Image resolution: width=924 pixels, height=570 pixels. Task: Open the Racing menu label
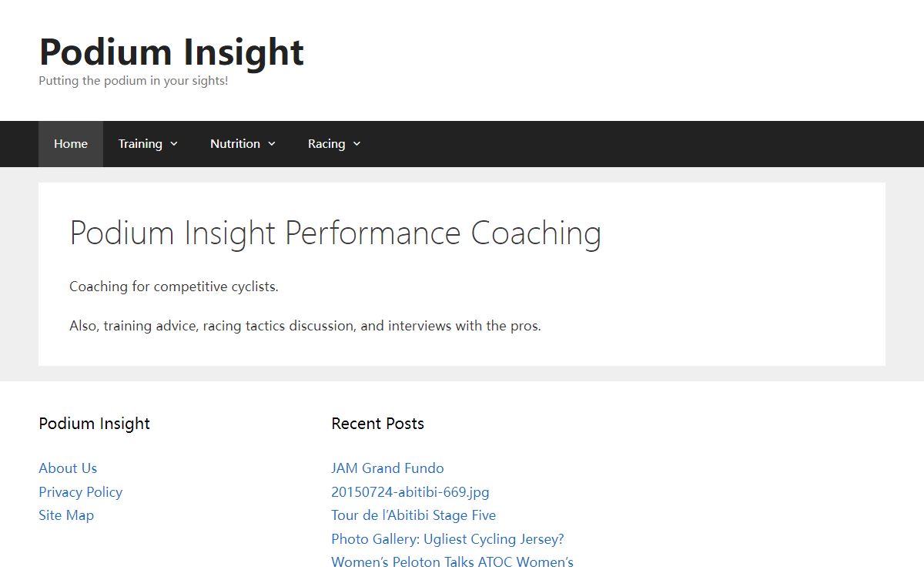(x=326, y=144)
